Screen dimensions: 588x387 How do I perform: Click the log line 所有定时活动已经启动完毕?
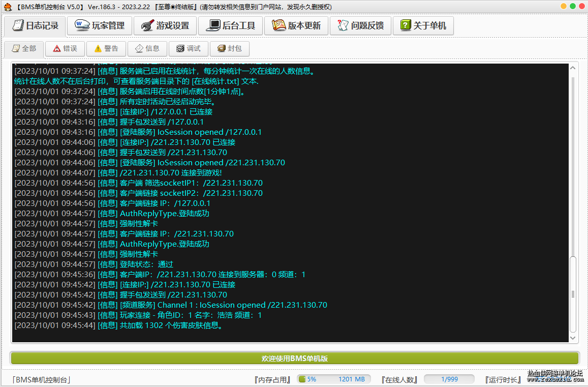115,101
